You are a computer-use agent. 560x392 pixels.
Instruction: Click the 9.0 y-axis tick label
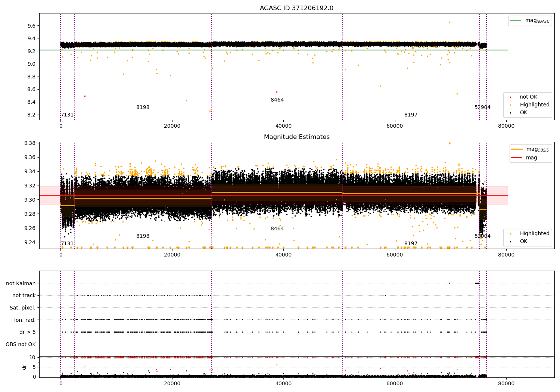pyautogui.click(x=31, y=64)
